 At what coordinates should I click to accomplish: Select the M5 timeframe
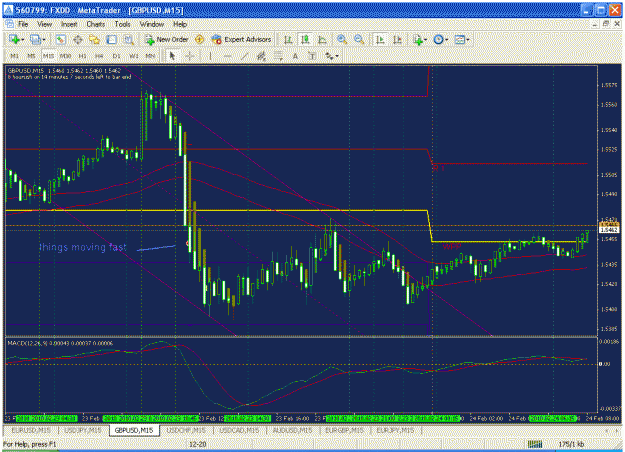[x=31, y=56]
